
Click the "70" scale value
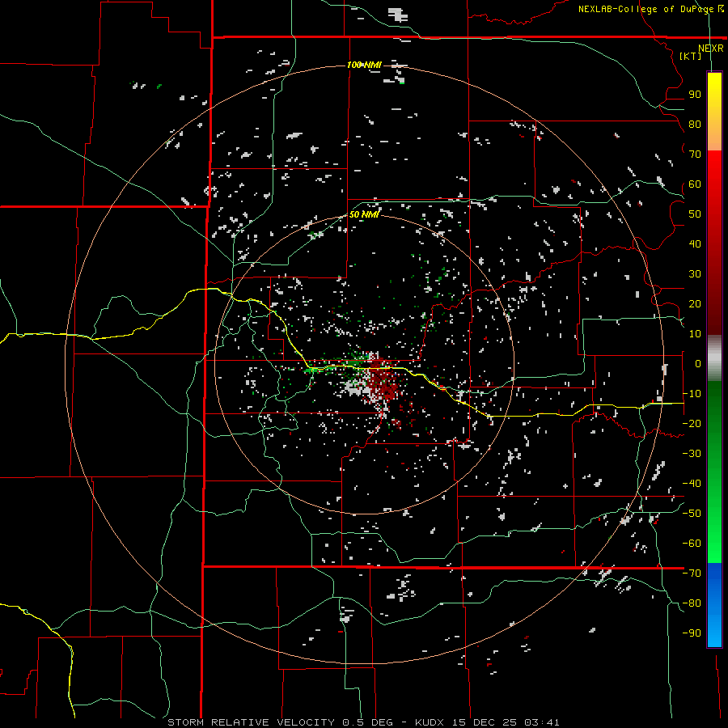(x=695, y=154)
